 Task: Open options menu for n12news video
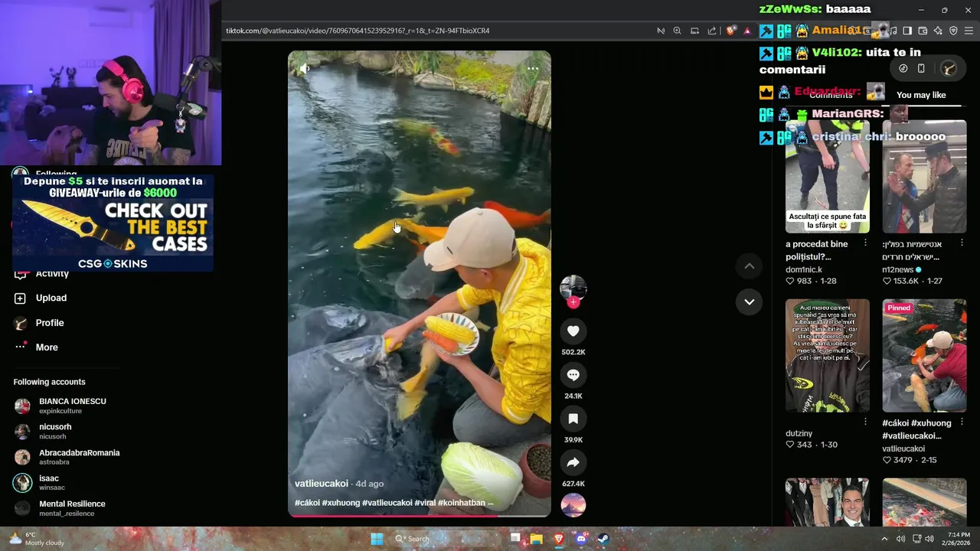[962, 243]
